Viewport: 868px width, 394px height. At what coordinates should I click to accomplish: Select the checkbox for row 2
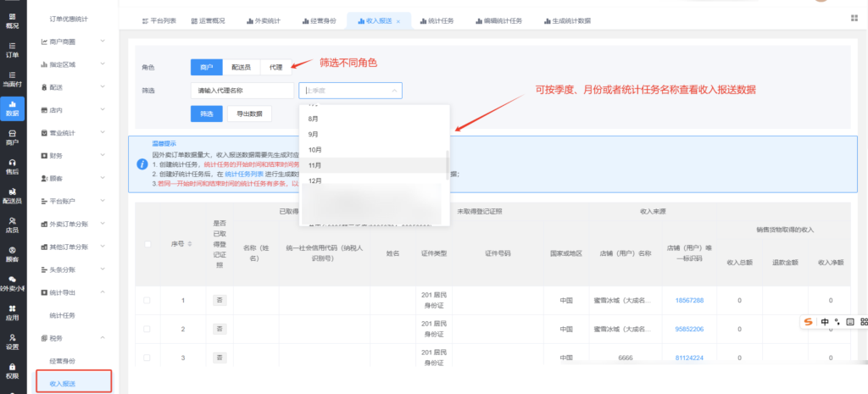coord(148,329)
